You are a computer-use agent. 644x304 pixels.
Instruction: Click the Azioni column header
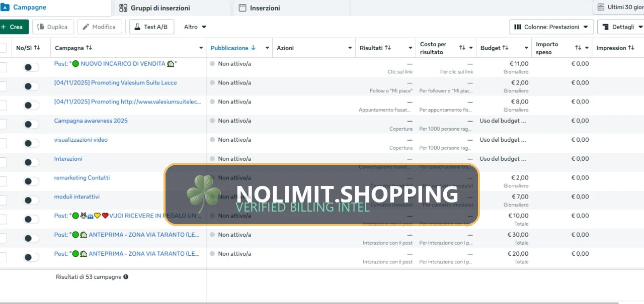tap(314, 48)
